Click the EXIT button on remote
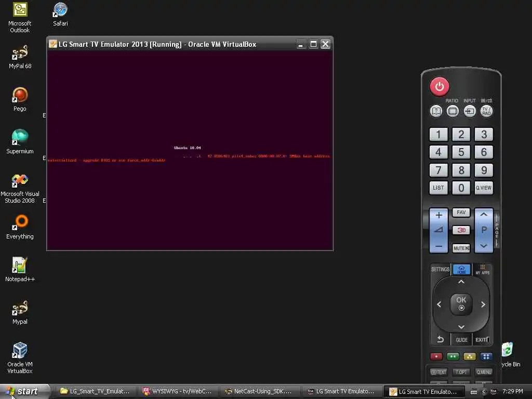 coord(482,339)
